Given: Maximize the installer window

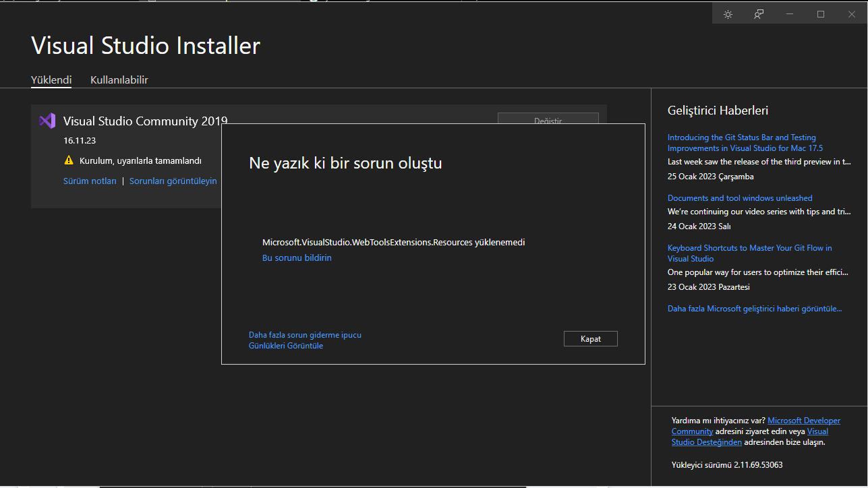Looking at the screenshot, I should [821, 14].
